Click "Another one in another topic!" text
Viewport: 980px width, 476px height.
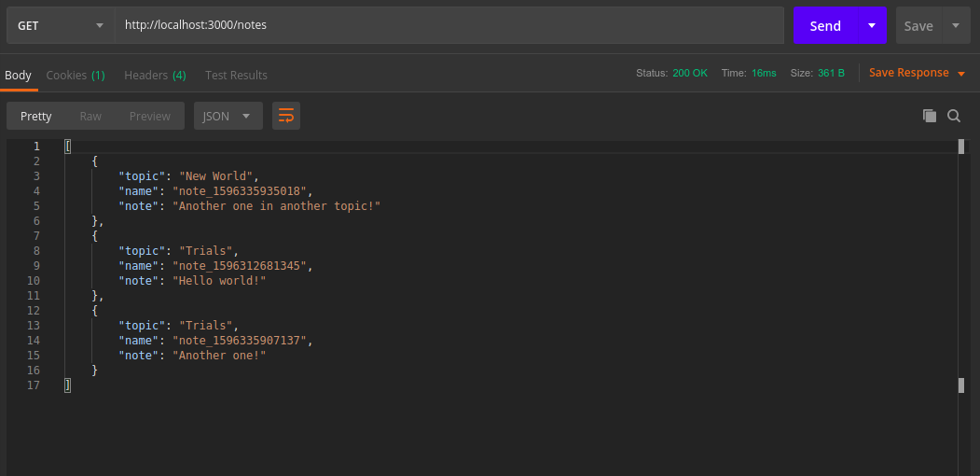[x=276, y=205]
